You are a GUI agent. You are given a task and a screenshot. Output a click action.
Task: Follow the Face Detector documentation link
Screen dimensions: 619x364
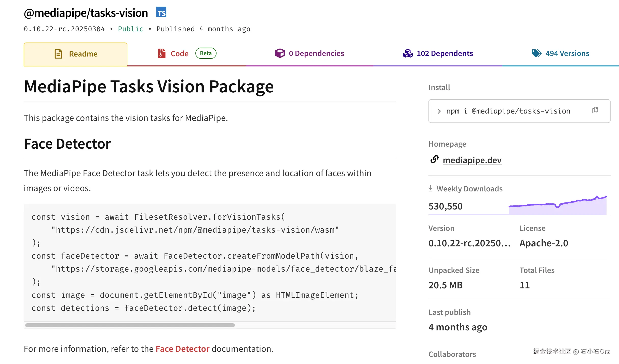click(182, 349)
